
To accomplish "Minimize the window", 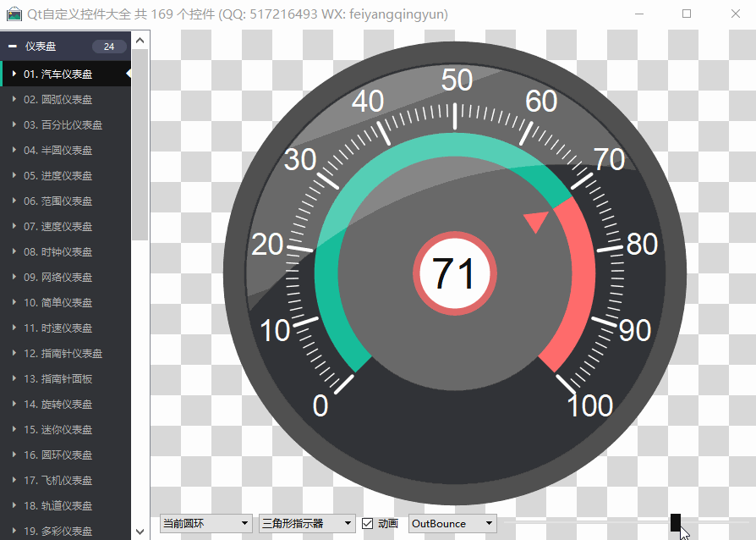I will pyautogui.click(x=639, y=14).
